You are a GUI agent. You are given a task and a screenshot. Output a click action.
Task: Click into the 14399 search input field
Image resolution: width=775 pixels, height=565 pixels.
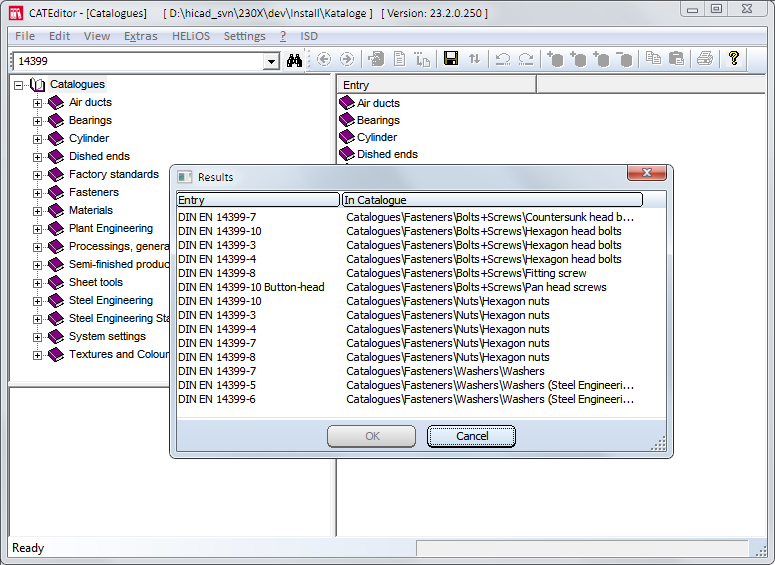pyautogui.click(x=138, y=61)
